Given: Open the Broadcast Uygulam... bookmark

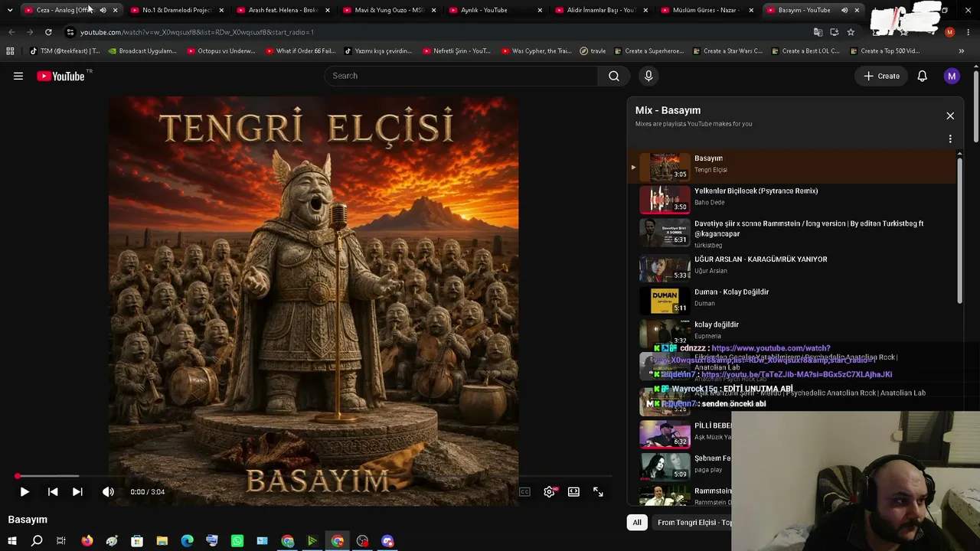Looking at the screenshot, I should pyautogui.click(x=142, y=51).
